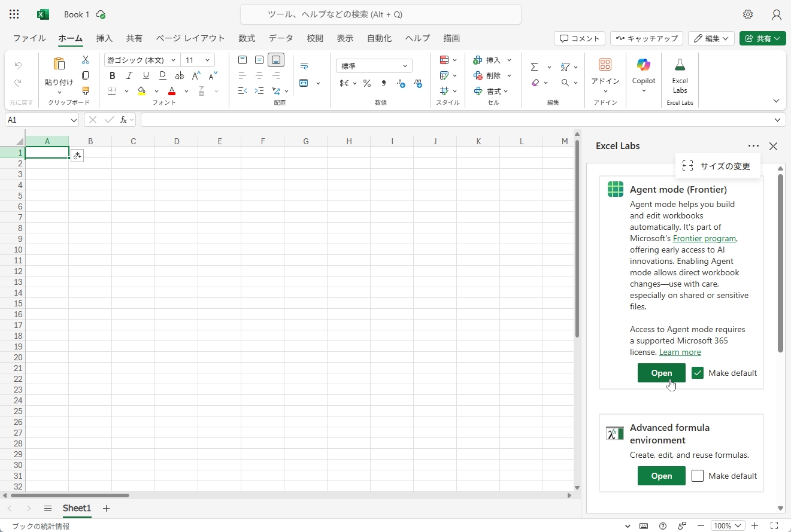The image size is (791, 532).
Task: Expand the Name Box dropdown for A1
Action: [74, 120]
